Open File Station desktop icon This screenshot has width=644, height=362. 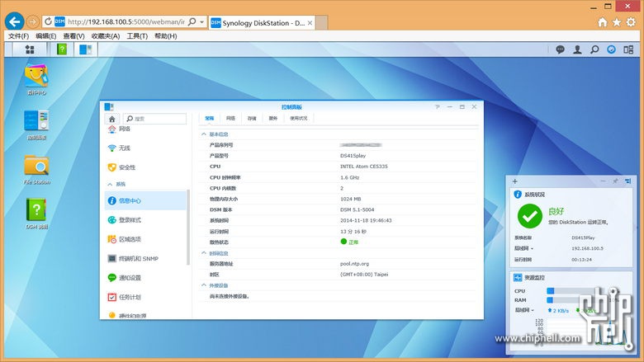36,170
